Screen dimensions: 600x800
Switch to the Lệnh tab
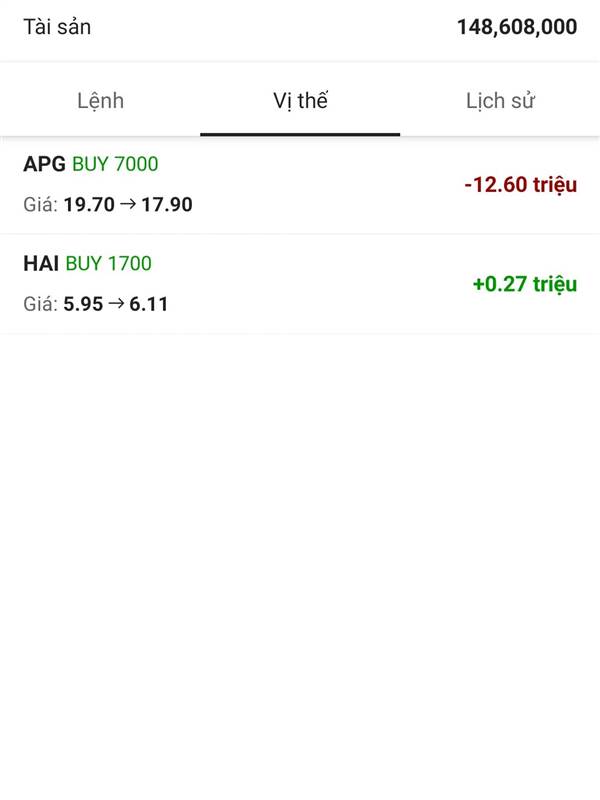[x=100, y=101]
